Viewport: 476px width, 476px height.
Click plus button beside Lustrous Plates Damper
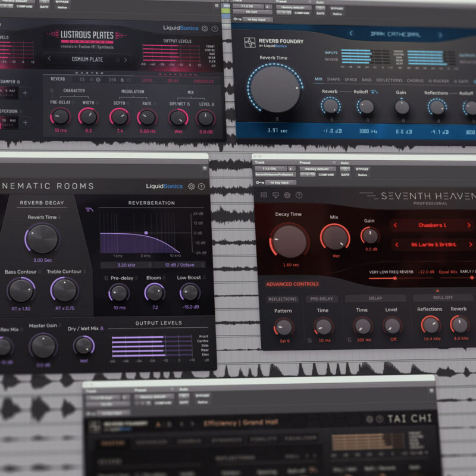pyautogui.click(x=25, y=93)
